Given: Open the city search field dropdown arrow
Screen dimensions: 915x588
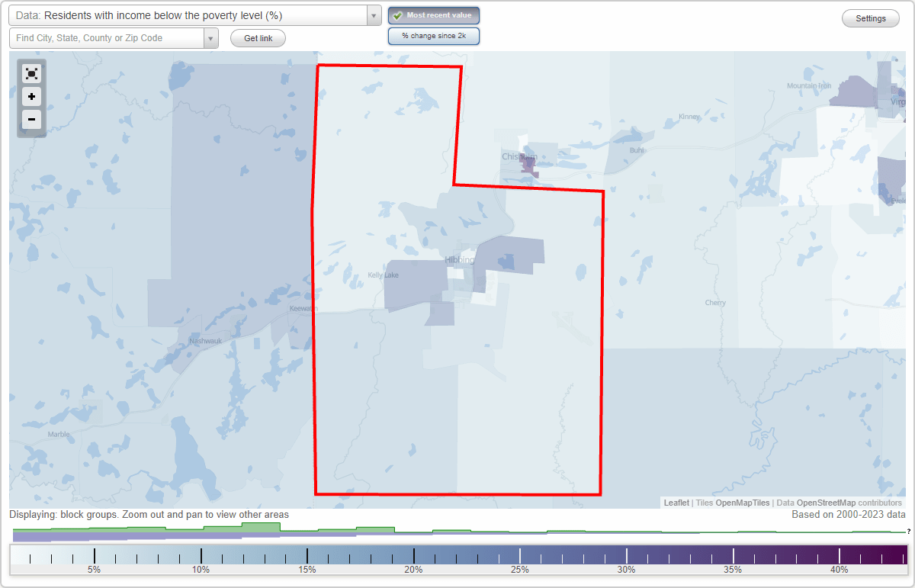Looking at the screenshot, I should (211, 37).
